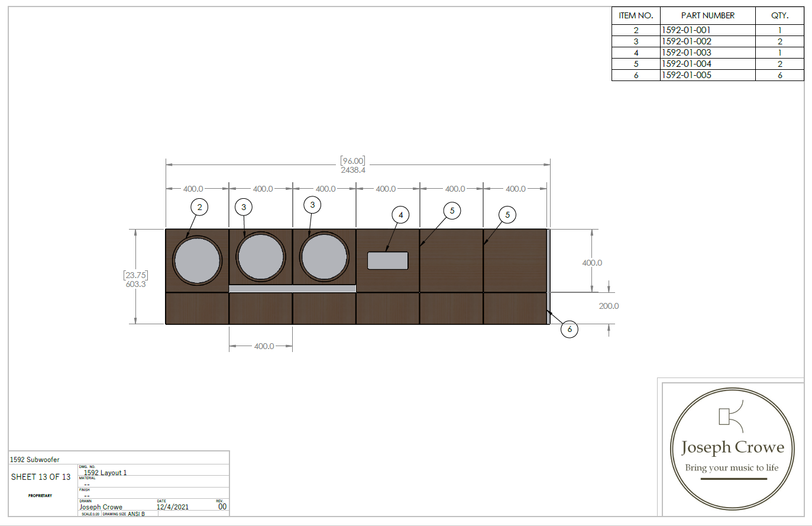812x526 pixels.
Task: Click 'Joseph Crowe' in the DRAWN field
Action: pyautogui.click(x=101, y=507)
